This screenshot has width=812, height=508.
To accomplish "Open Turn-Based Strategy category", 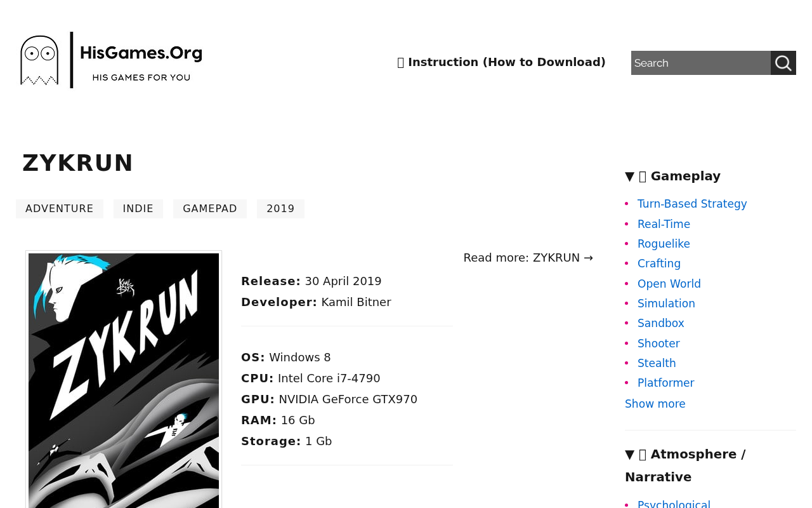I will click(692, 204).
